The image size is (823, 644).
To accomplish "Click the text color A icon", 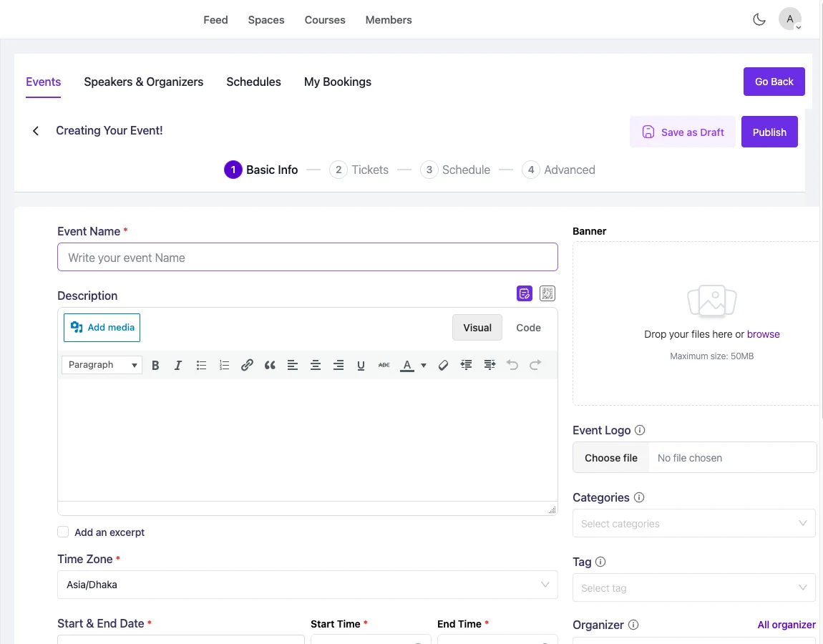I will click(x=407, y=366).
